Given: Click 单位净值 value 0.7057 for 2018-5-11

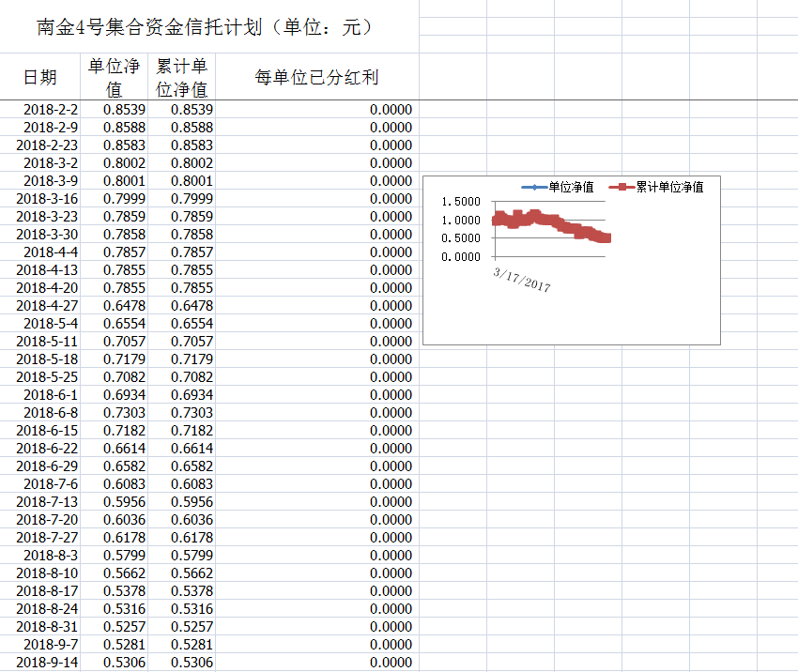Looking at the screenshot, I should [x=114, y=341].
